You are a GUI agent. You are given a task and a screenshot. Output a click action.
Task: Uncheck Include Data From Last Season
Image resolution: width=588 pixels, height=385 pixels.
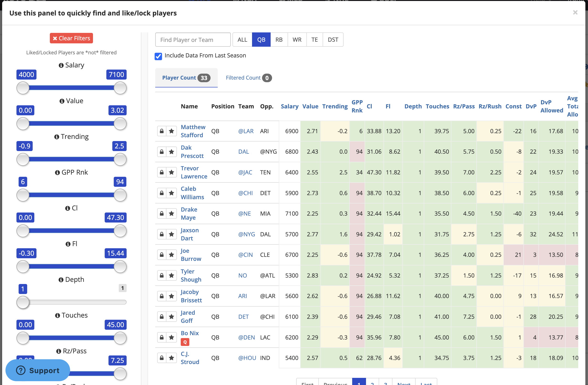tap(158, 56)
